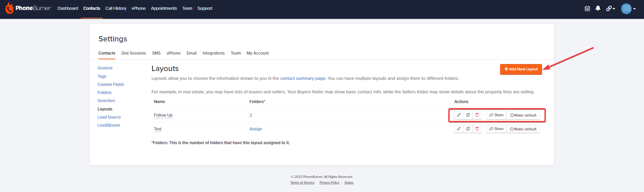This screenshot has width=644, height=192.
Task: Click the folder count 2 for Follow Up
Action: pyautogui.click(x=251, y=115)
